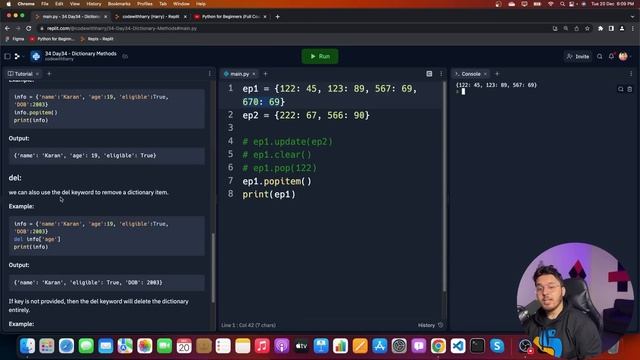Open Chrome extensions puzzle icon
The image size is (640, 360).
click(600, 29)
